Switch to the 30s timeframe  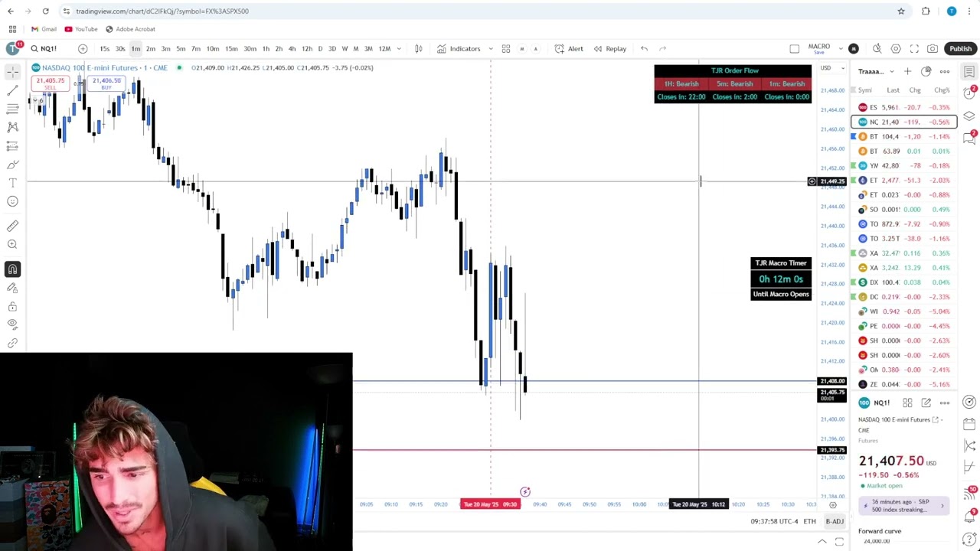point(120,49)
